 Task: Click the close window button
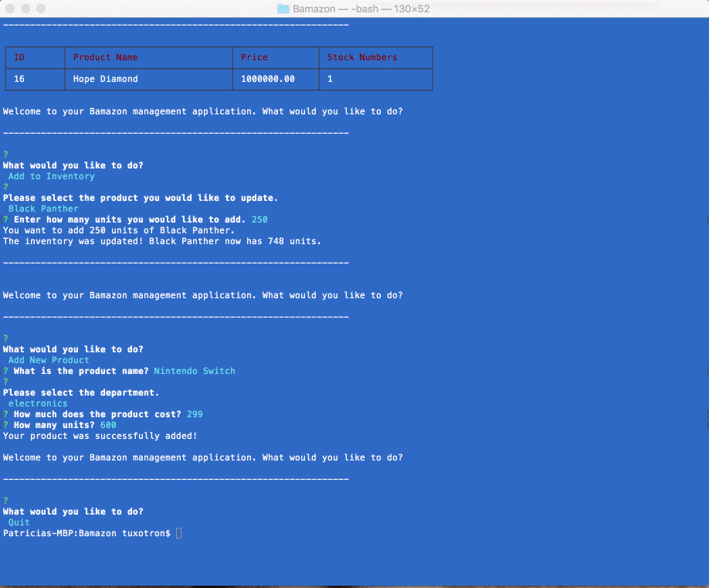(10, 8)
